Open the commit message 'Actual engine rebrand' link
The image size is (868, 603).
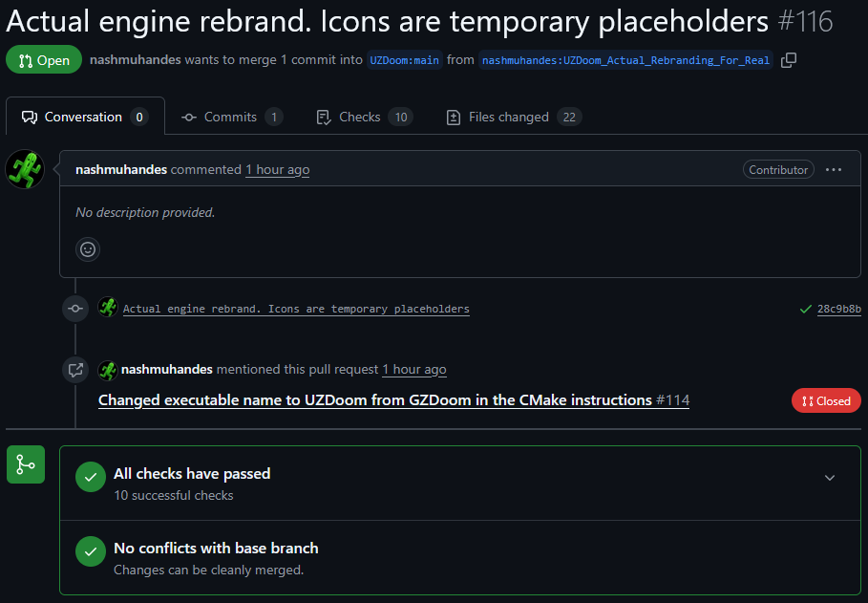coord(296,309)
